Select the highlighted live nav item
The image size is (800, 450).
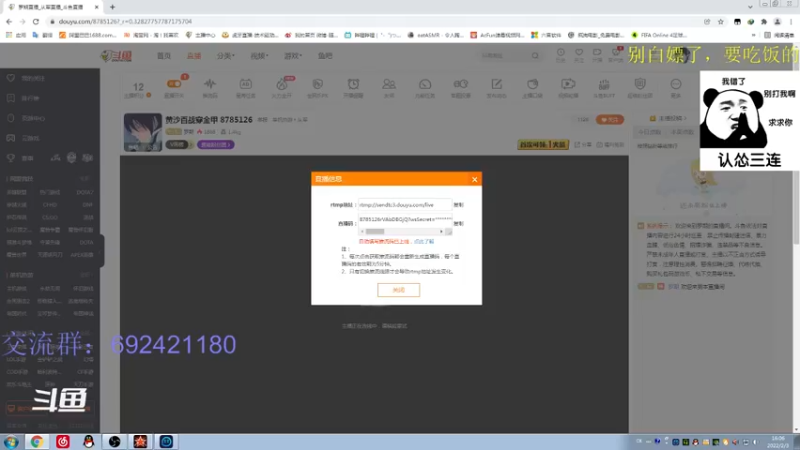[x=194, y=56]
